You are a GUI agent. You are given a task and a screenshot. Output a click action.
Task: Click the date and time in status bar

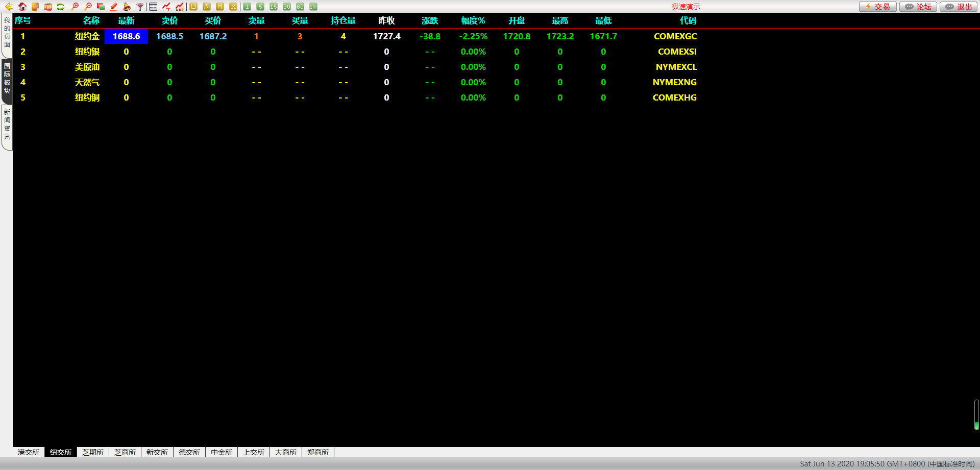(887, 464)
